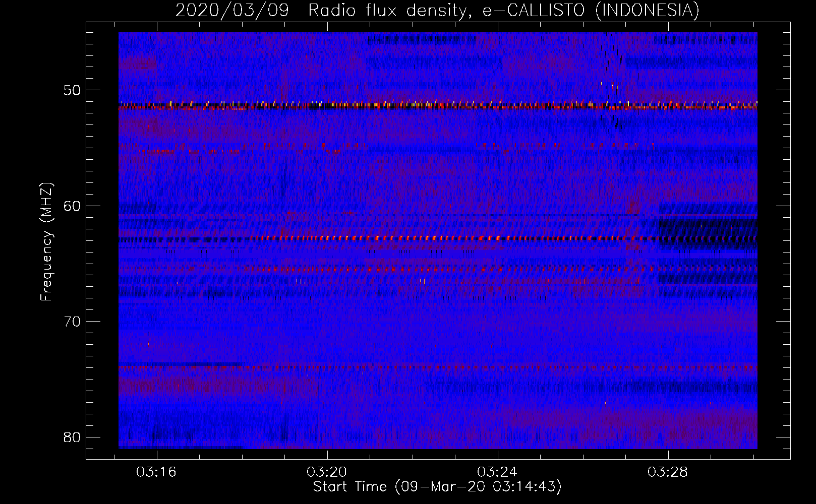Select the 50 frequency tick label
The height and width of the screenshot is (504, 816).
pyautogui.click(x=73, y=90)
